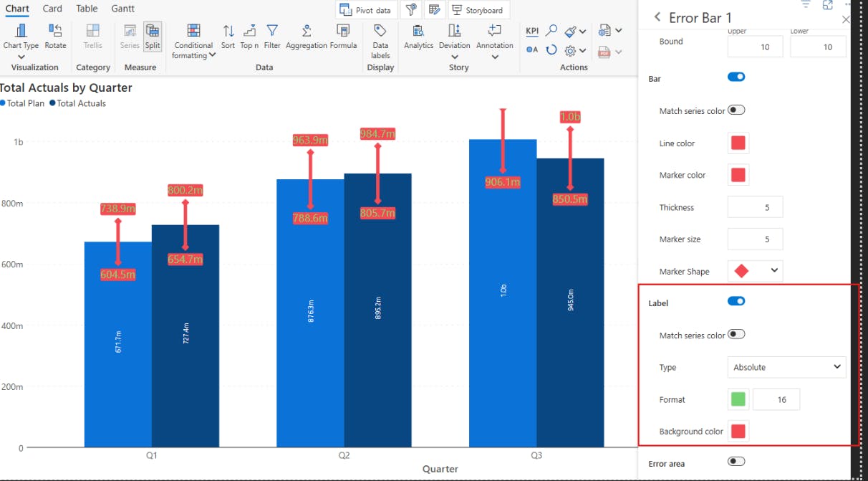868x481 pixels.
Task: Pick the green Format color swatch
Action: pyautogui.click(x=738, y=399)
